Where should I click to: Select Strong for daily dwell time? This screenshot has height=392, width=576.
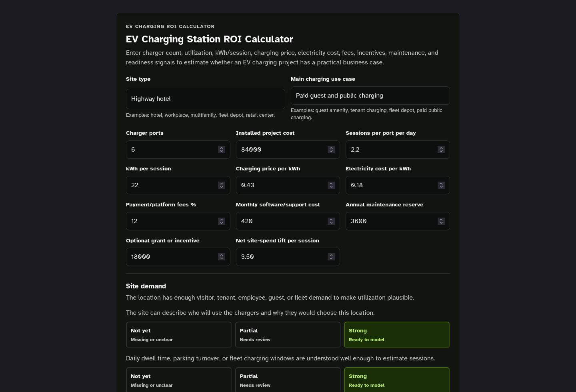coord(397,380)
